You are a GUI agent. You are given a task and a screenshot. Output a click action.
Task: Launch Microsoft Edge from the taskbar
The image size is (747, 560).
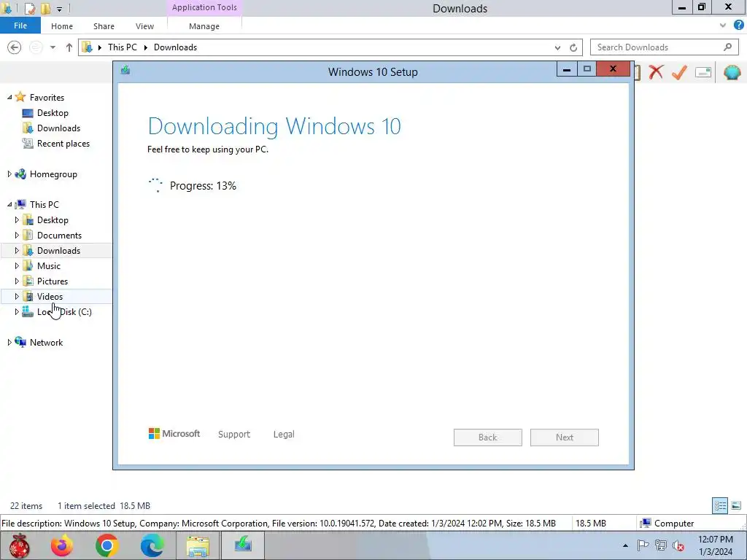[152, 545]
